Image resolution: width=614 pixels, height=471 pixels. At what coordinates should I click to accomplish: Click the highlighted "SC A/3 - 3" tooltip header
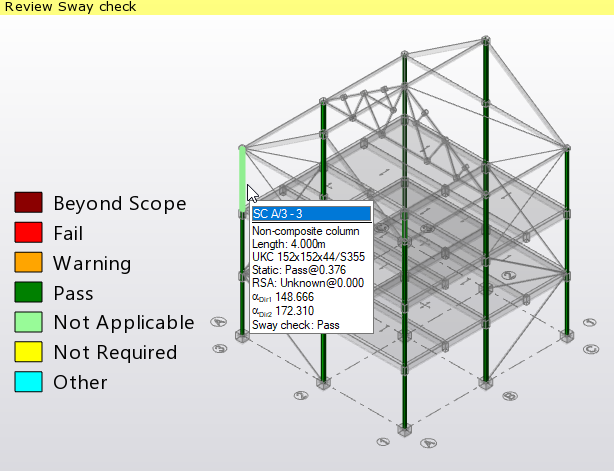310,213
